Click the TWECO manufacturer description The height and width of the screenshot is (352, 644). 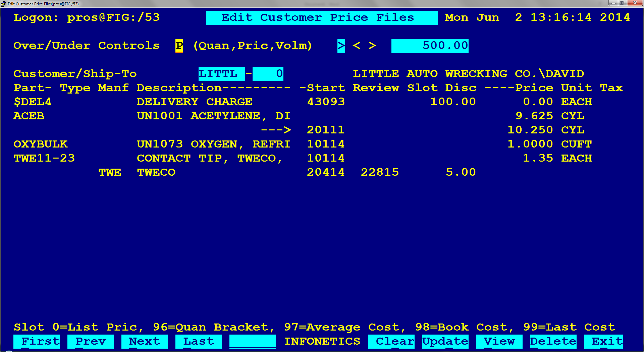coord(156,172)
